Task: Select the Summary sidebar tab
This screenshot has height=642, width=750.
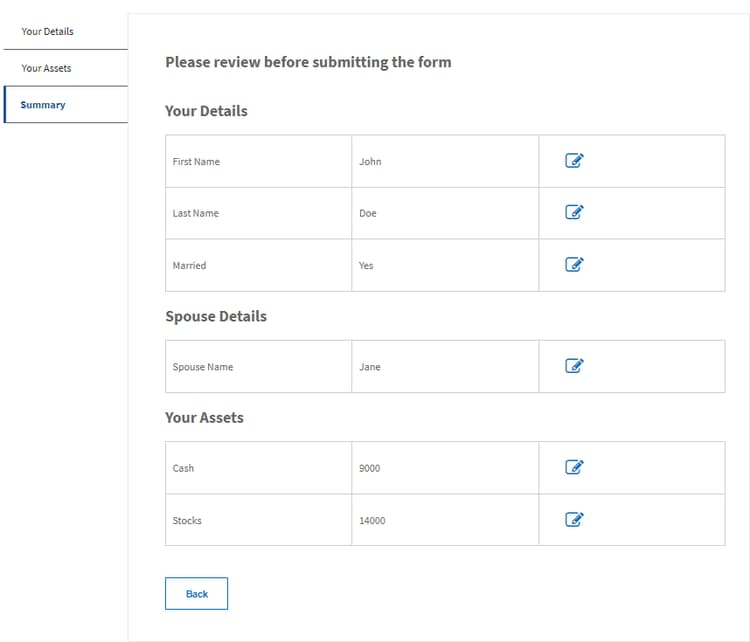Action: (x=43, y=105)
